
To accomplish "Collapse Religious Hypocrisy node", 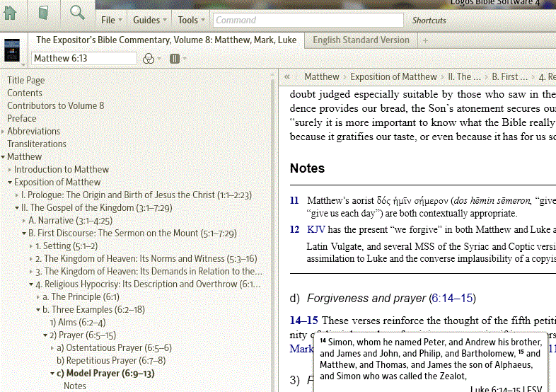I will (x=31, y=284).
